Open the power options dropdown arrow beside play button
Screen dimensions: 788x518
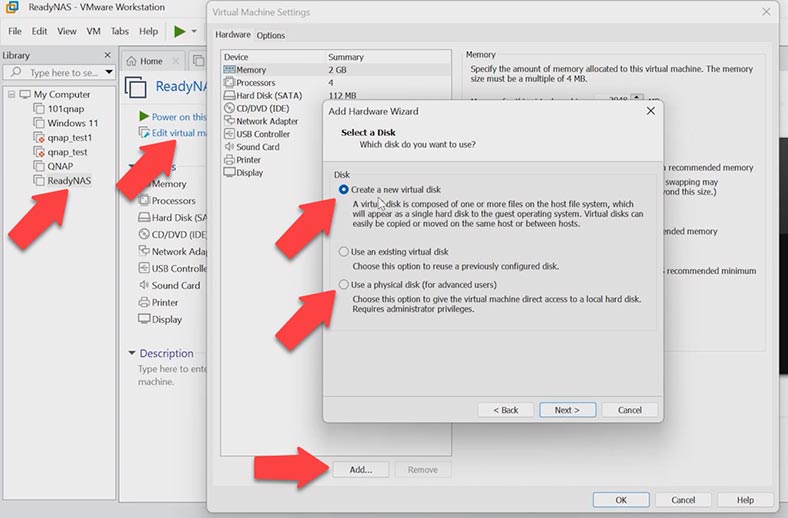point(194,31)
